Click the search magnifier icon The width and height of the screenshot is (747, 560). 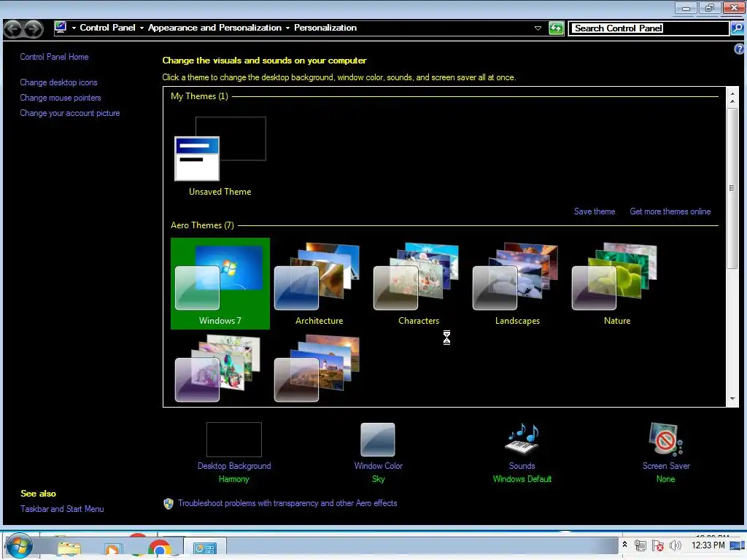(738, 28)
